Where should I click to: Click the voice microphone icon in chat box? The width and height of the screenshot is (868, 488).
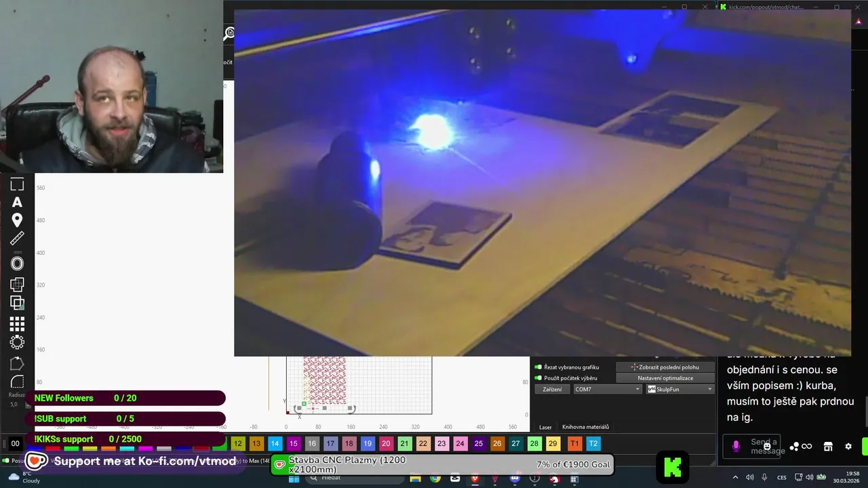pyautogui.click(x=736, y=446)
